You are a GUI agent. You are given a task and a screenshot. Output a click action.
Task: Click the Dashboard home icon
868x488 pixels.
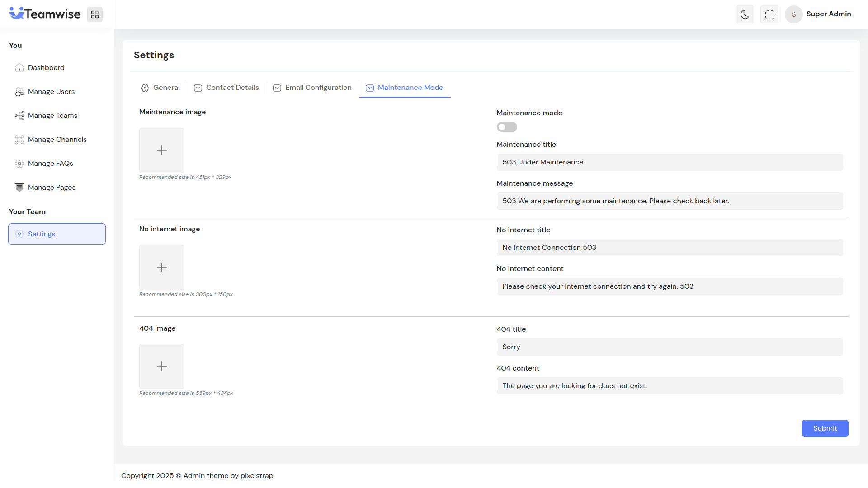pos(19,68)
